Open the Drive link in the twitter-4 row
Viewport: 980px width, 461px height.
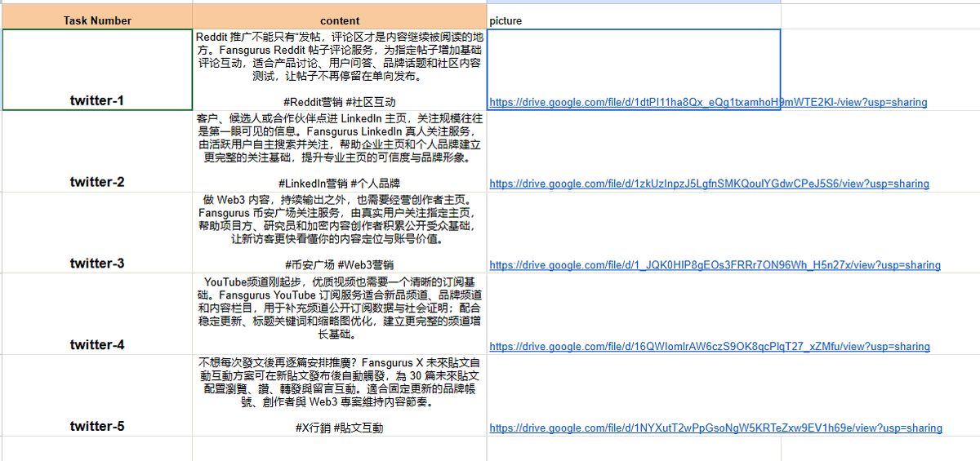click(x=709, y=347)
